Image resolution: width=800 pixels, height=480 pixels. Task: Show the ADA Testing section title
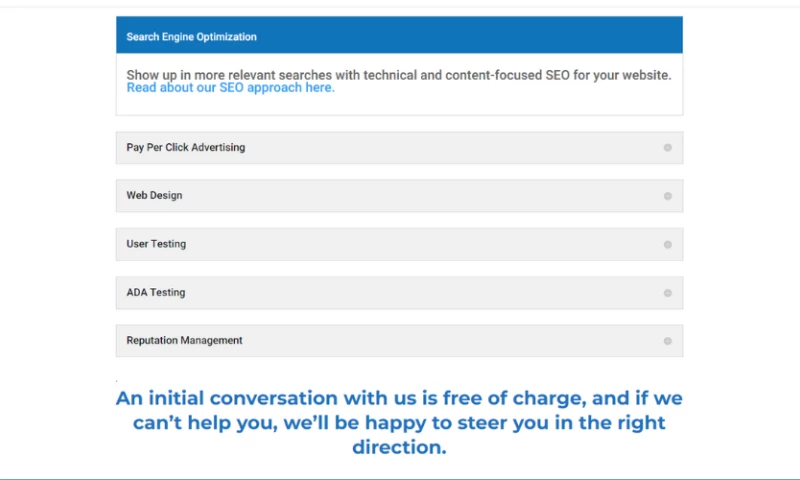(156, 293)
